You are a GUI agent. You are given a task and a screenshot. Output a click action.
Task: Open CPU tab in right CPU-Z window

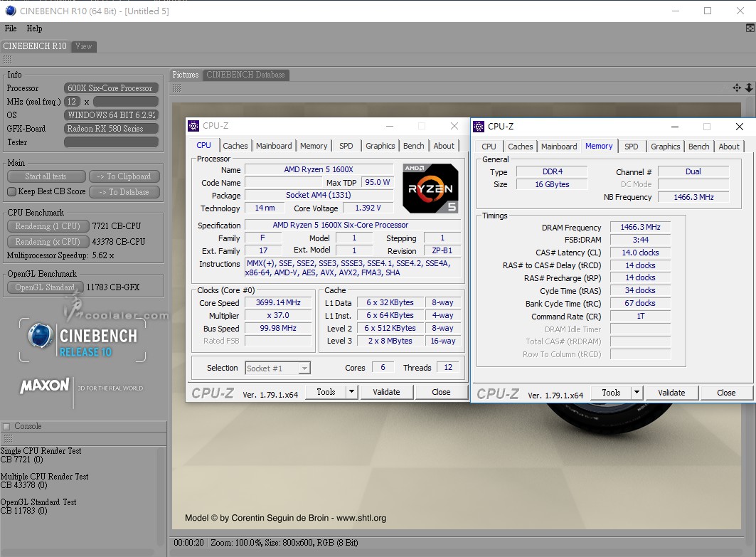(489, 146)
